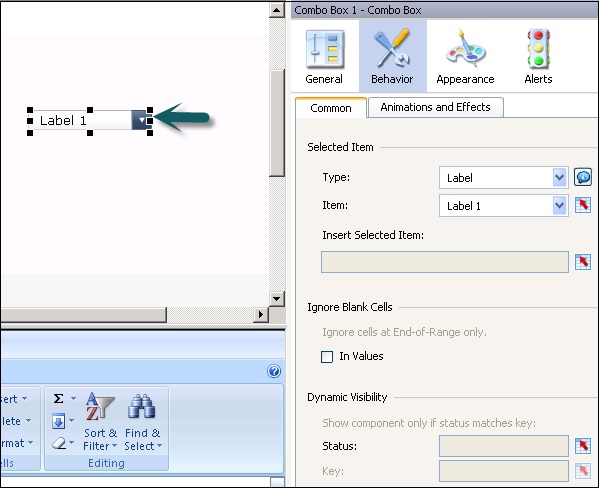Screen dimensions: 600x490
Task: Expand the Type dropdown showing Label
Action: coord(559,178)
